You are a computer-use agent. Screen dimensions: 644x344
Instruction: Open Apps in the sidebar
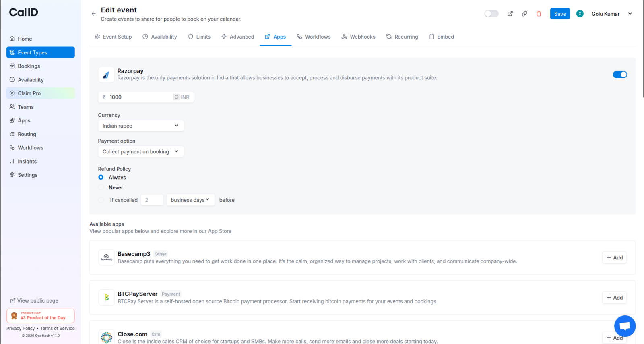(41, 120)
